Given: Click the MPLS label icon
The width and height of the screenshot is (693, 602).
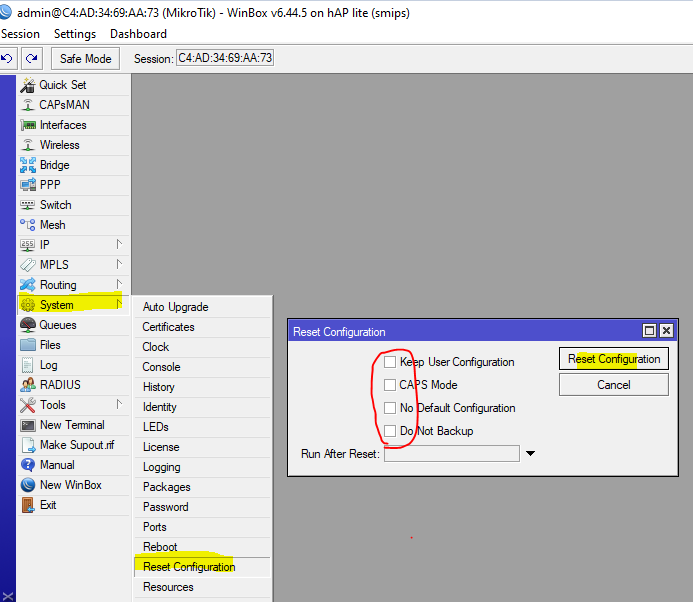Looking at the screenshot, I should click(27, 265).
